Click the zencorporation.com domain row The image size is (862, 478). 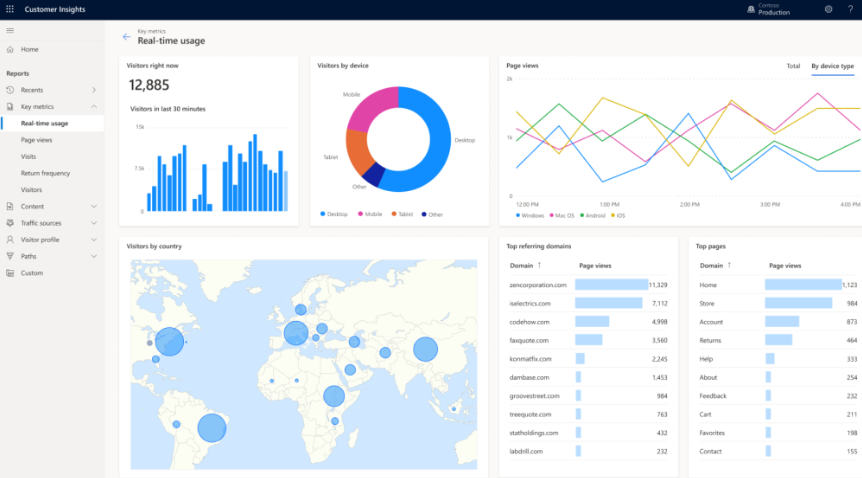[538, 285]
